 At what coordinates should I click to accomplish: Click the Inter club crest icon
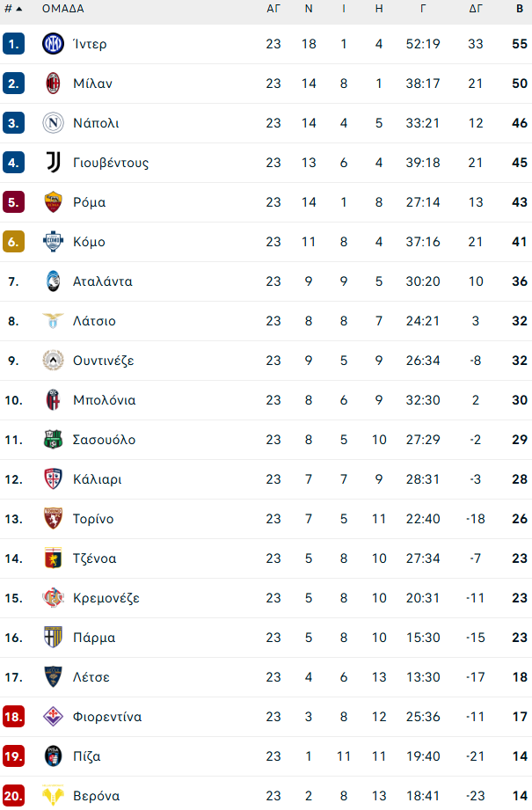[54, 44]
